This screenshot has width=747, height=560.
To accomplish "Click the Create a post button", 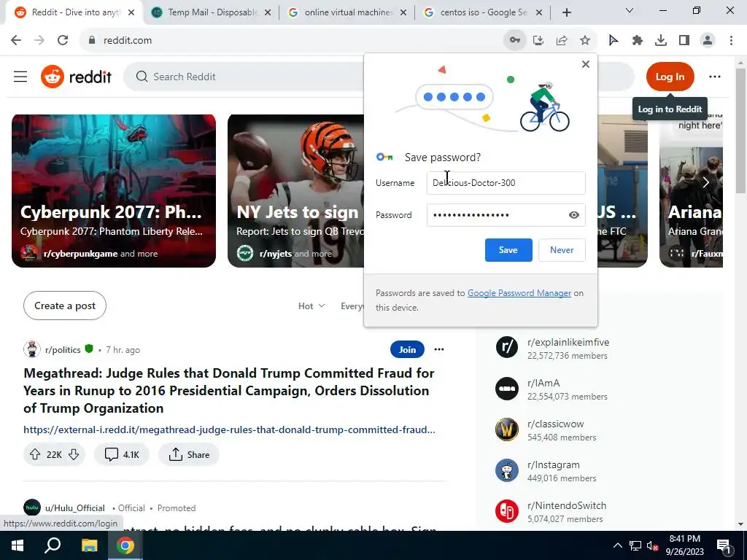I will tap(65, 306).
